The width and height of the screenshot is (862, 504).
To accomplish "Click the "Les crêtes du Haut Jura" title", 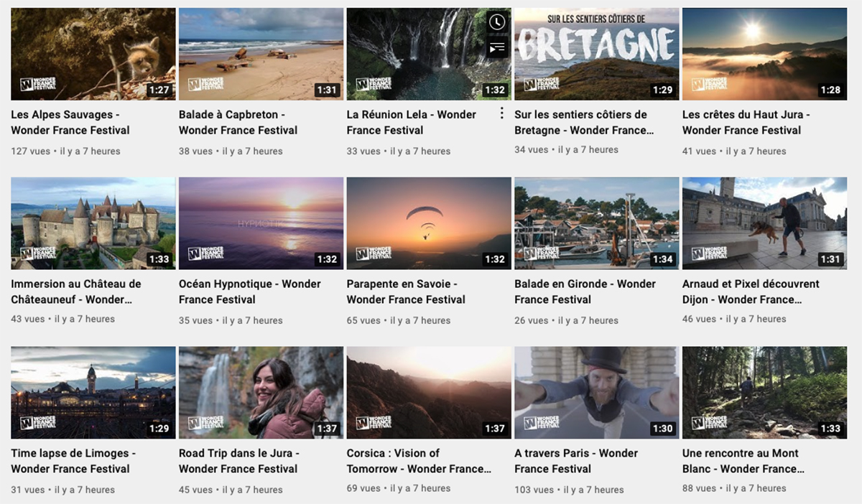I will coord(746,122).
